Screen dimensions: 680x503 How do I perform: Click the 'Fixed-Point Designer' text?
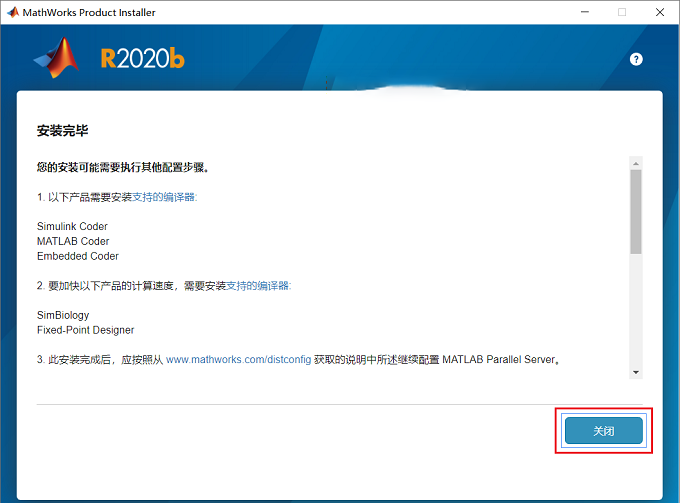point(85,330)
